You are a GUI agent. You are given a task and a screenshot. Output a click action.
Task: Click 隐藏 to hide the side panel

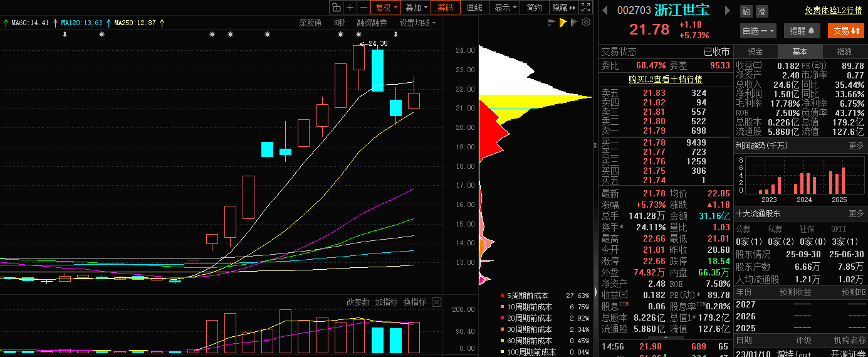[563, 8]
